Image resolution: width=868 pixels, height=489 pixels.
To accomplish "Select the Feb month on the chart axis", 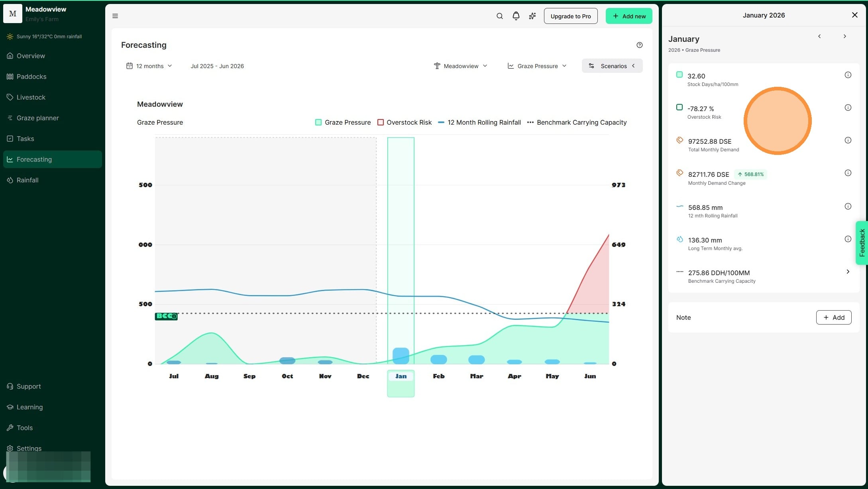I will pos(438,376).
